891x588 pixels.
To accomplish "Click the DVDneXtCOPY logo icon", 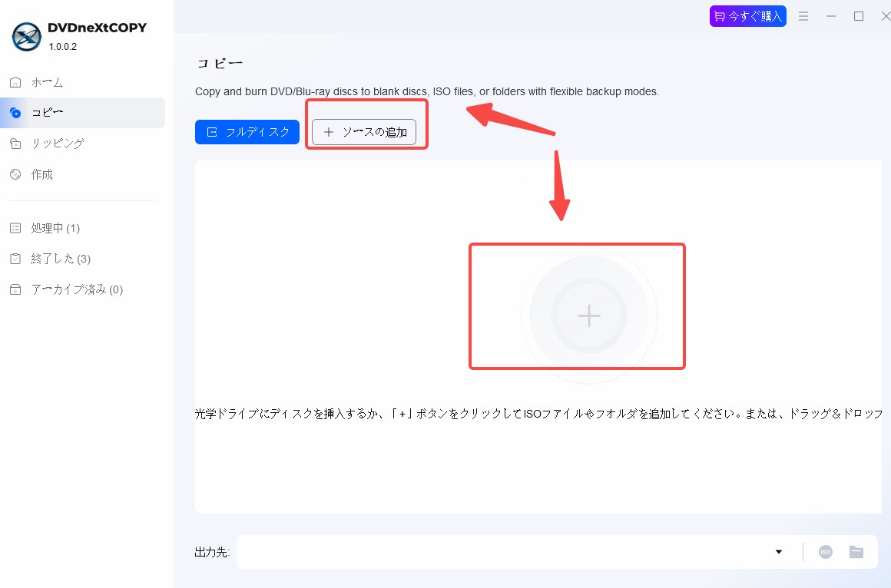I will [27, 37].
